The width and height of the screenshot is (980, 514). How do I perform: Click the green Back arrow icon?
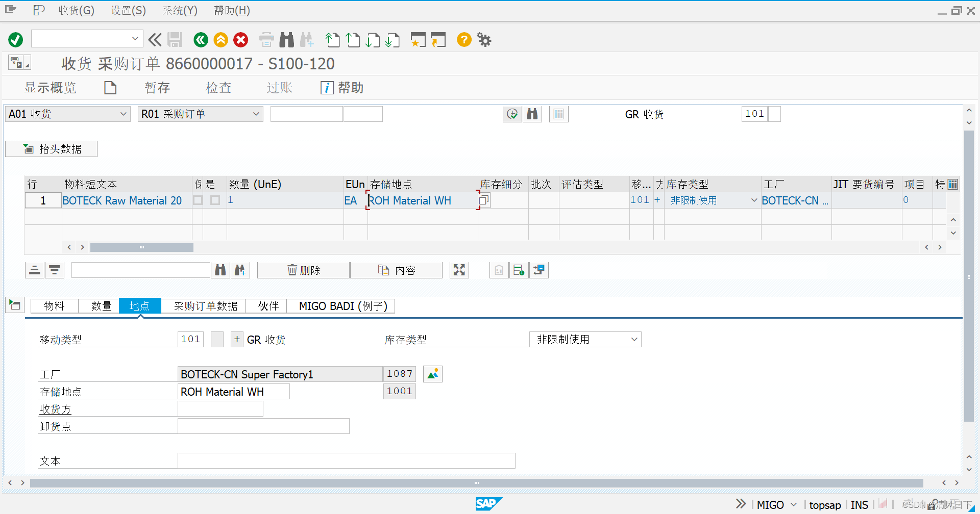(x=201, y=40)
